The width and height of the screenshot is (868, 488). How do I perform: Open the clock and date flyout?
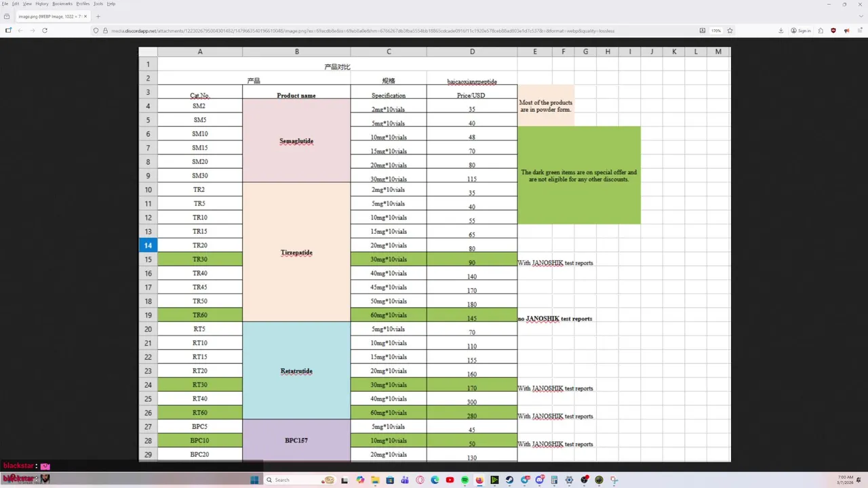[x=846, y=480]
